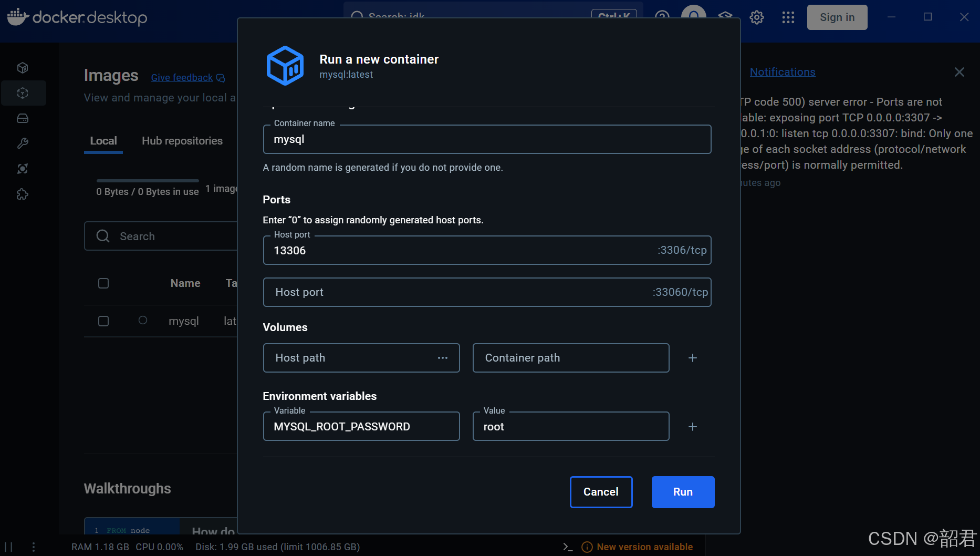Switch to the Local tab
Viewport: 980px width, 556px height.
pos(103,141)
